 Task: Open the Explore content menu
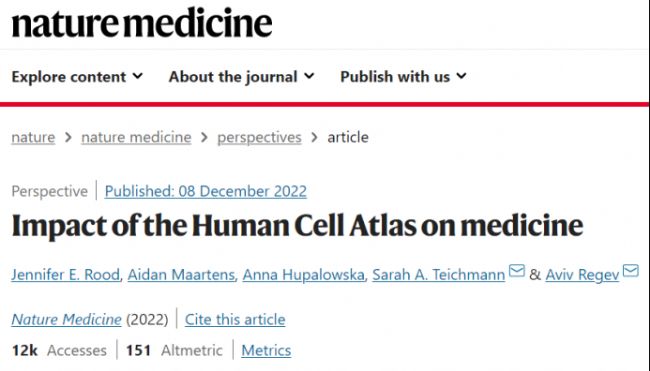tap(77, 77)
